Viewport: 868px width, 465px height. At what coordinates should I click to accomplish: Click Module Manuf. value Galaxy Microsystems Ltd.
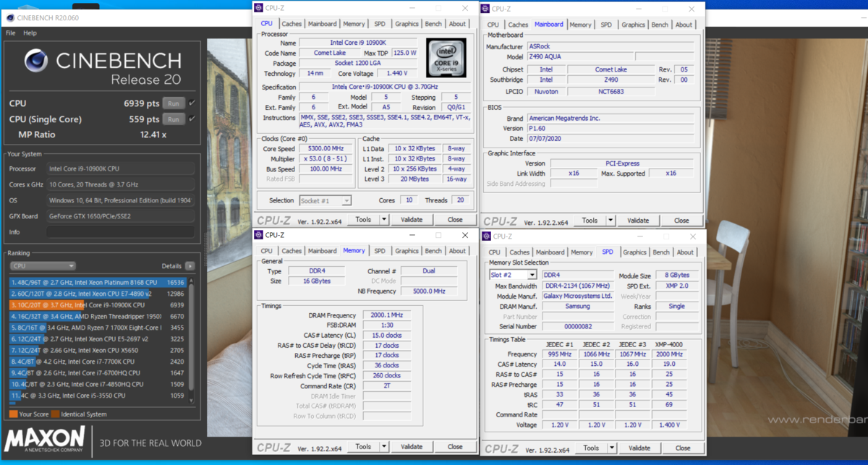pos(577,296)
